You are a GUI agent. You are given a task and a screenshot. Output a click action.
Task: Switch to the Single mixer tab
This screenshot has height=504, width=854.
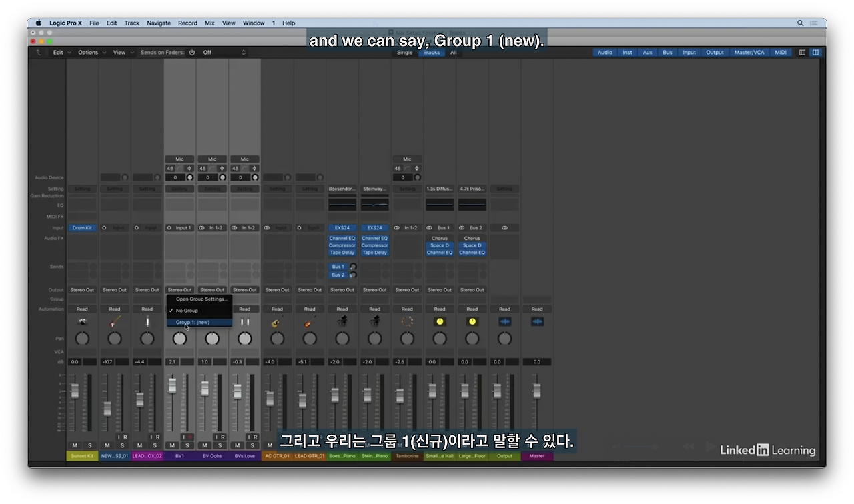click(405, 52)
